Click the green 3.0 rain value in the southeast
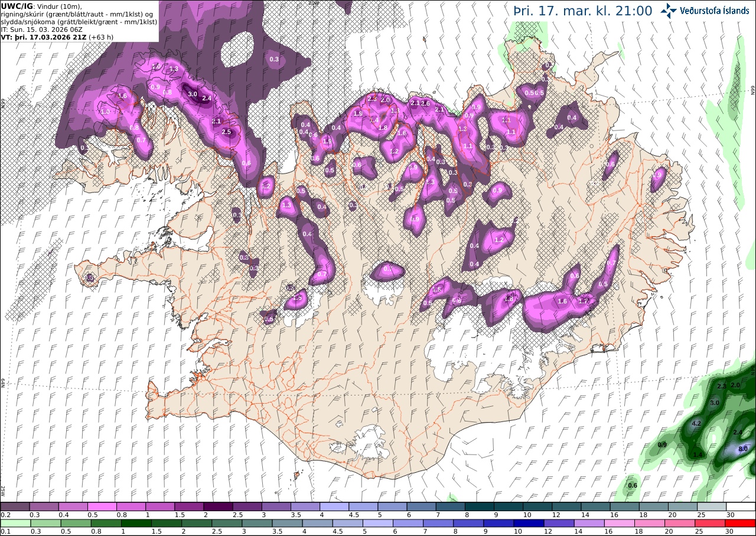 (714, 403)
